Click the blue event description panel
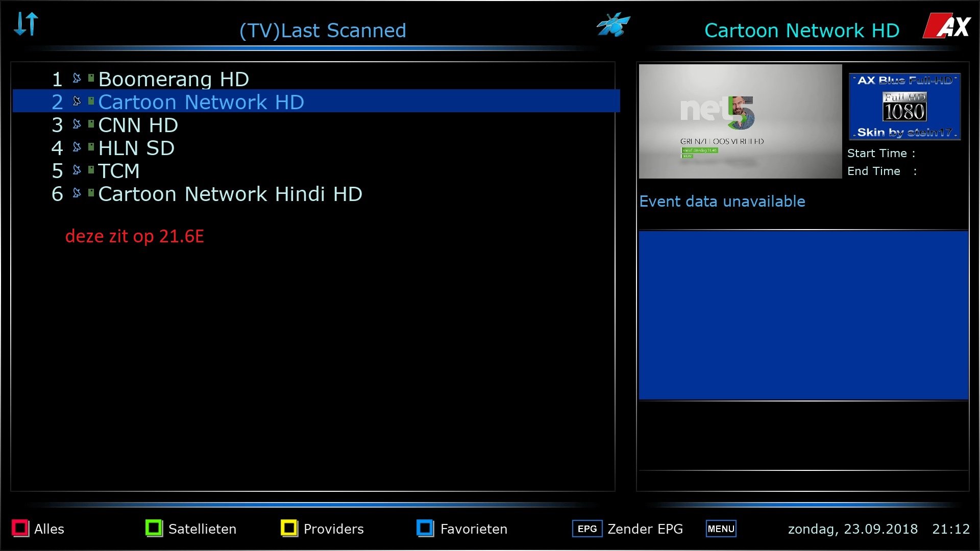980x551 pixels. (x=803, y=315)
